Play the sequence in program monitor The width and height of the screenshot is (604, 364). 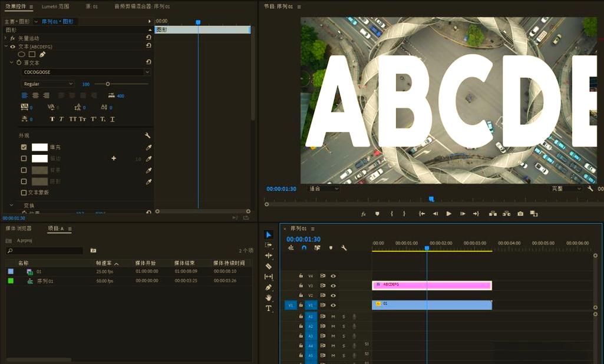coord(449,213)
